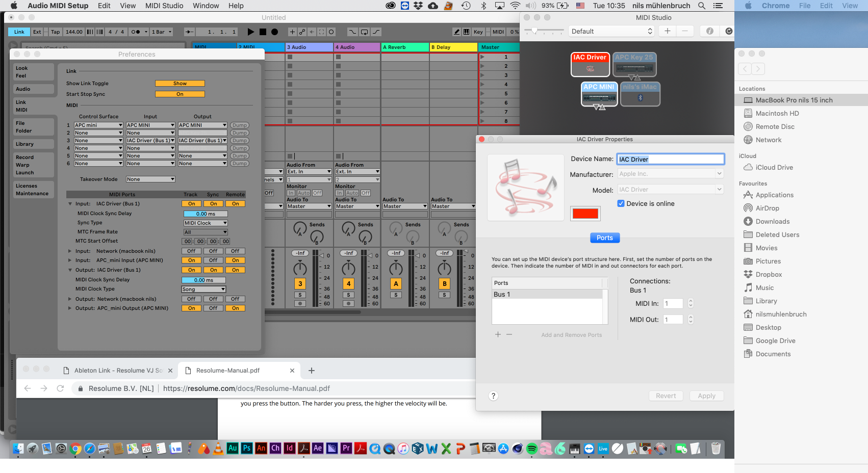The image size is (868, 473).
Task: Add a port with the plus icon
Action: (498, 334)
